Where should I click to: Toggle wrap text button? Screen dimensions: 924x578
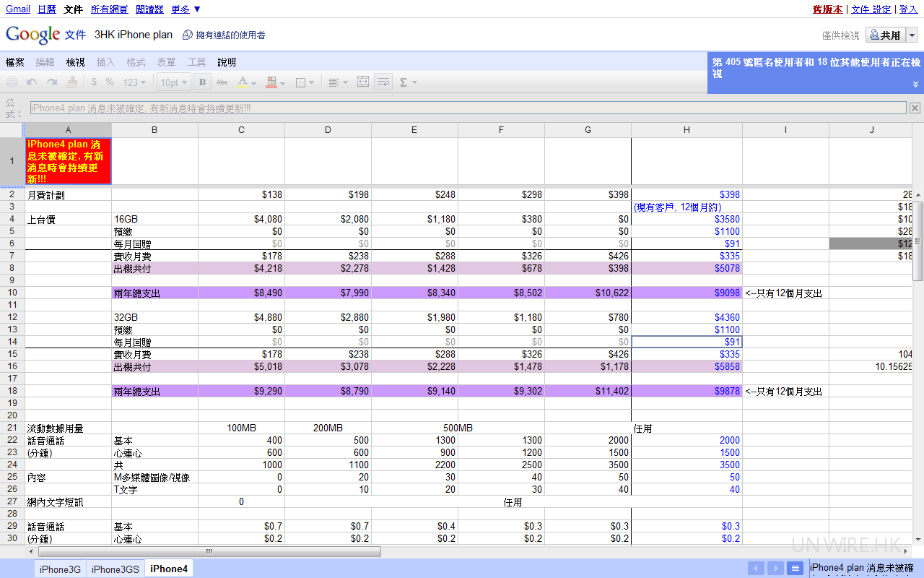383,82
